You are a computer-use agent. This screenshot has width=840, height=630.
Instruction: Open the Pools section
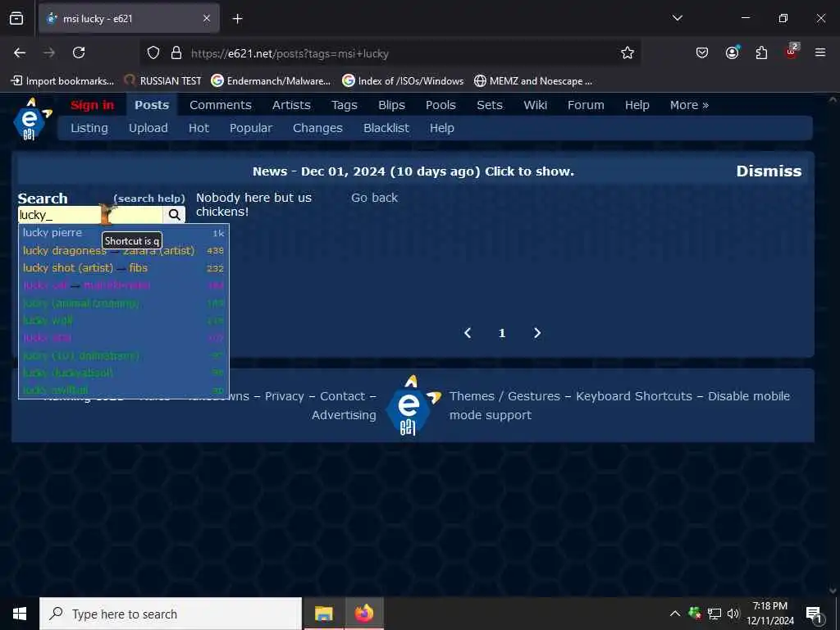[x=441, y=105]
